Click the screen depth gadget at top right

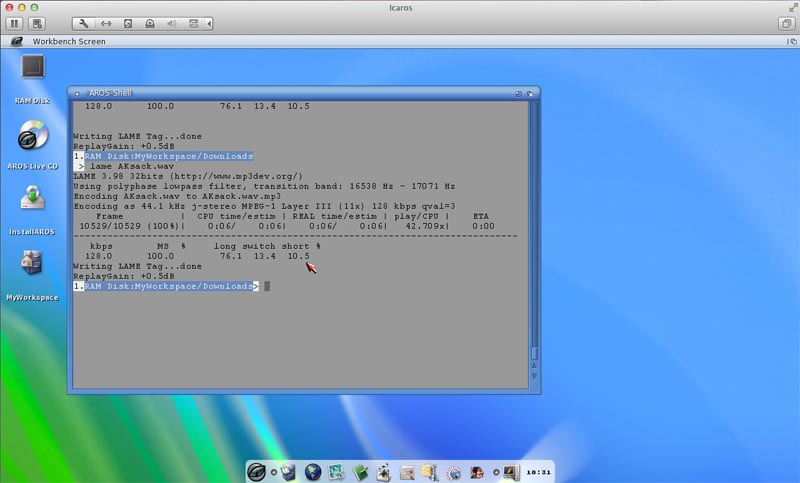coord(792,41)
